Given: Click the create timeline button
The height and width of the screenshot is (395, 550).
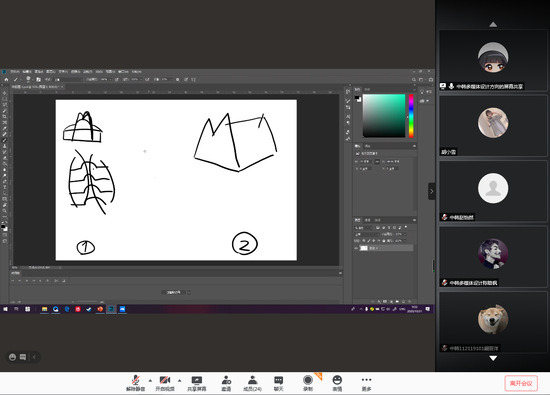Looking at the screenshot, I should point(173,292).
